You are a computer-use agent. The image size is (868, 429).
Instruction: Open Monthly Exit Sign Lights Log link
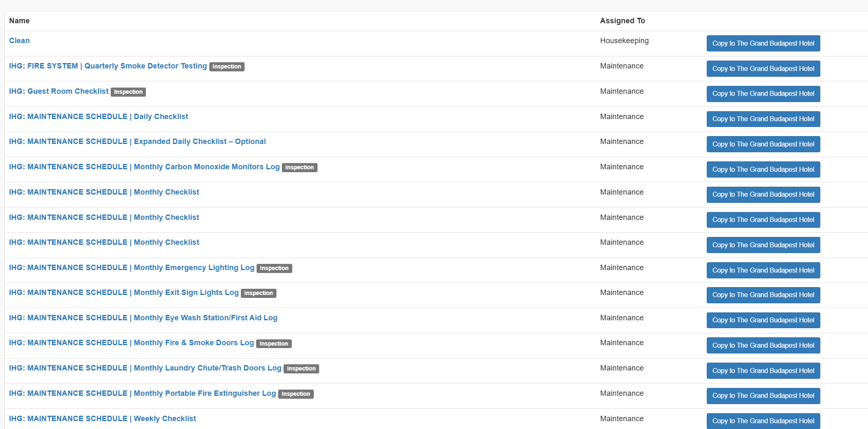pos(124,292)
